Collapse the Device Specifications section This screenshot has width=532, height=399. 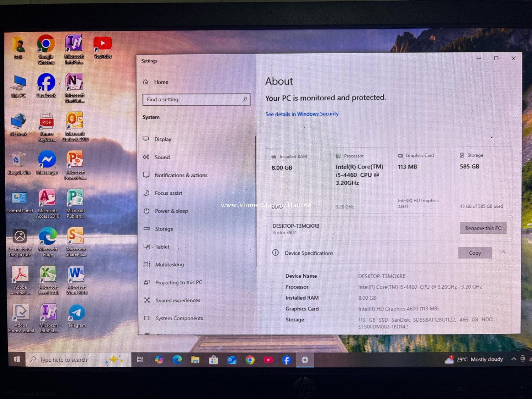point(503,252)
